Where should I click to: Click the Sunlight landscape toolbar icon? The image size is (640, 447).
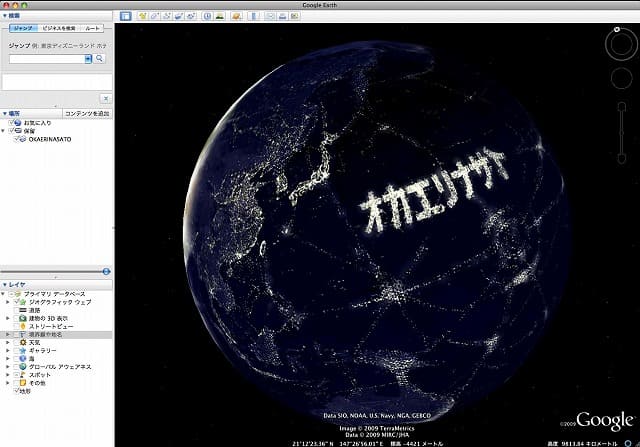(x=220, y=16)
